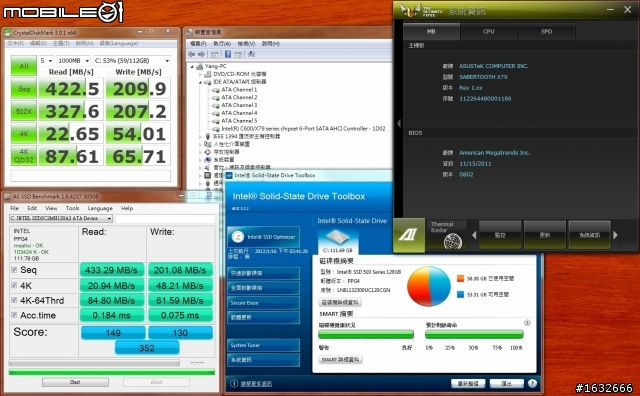
Task: Select the MB tab in AI Suite
Action: [x=431, y=31]
